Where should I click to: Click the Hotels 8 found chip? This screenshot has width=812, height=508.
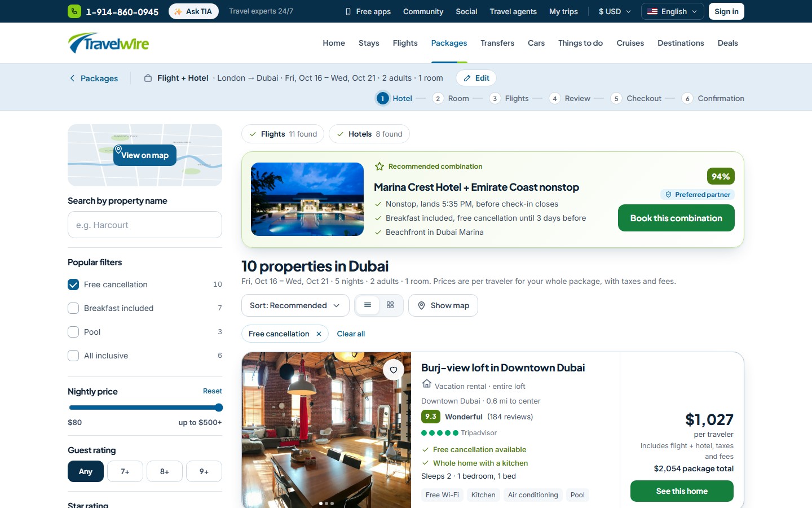click(x=369, y=134)
